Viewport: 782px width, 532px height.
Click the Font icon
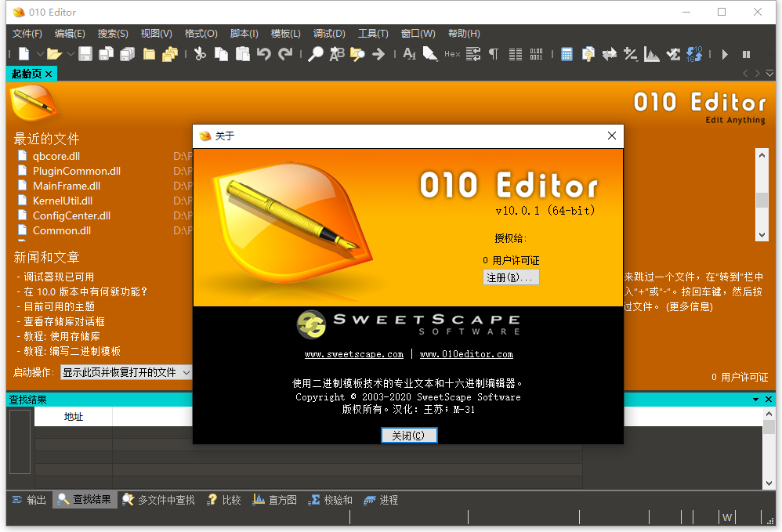(x=409, y=54)
